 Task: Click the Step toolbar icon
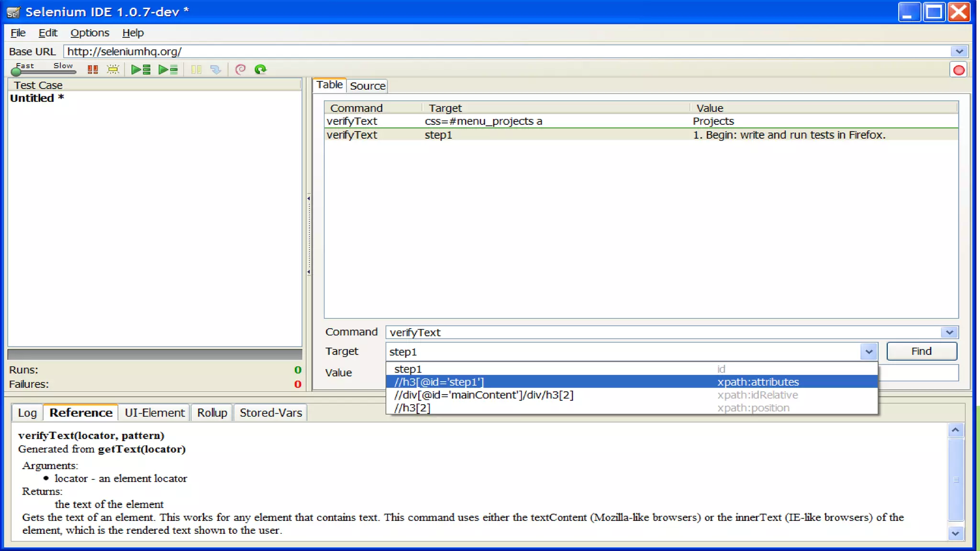[216, 70]
